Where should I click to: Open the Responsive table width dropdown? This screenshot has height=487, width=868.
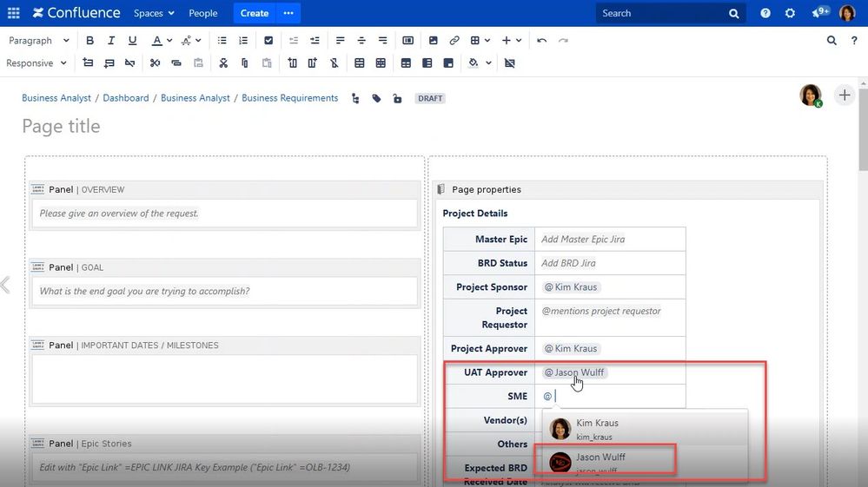(x=36, y=63)
